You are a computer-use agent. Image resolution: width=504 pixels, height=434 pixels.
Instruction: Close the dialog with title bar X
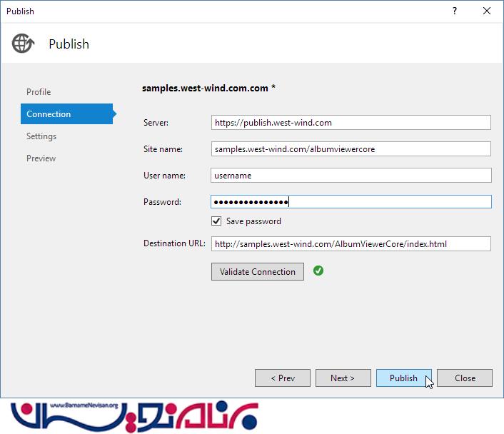tap(487, 11)
